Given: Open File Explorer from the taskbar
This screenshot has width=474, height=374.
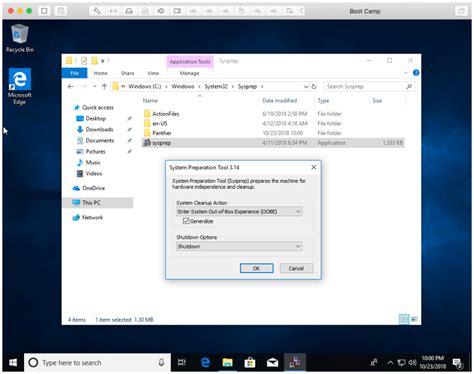Looking at the screenshot, I should click(228, 362).
